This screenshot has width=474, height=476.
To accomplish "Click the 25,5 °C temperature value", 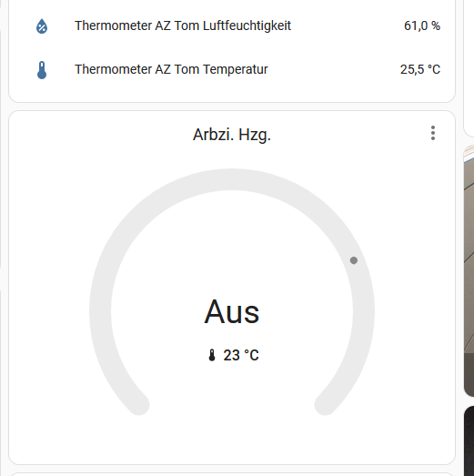I will 420,69.
